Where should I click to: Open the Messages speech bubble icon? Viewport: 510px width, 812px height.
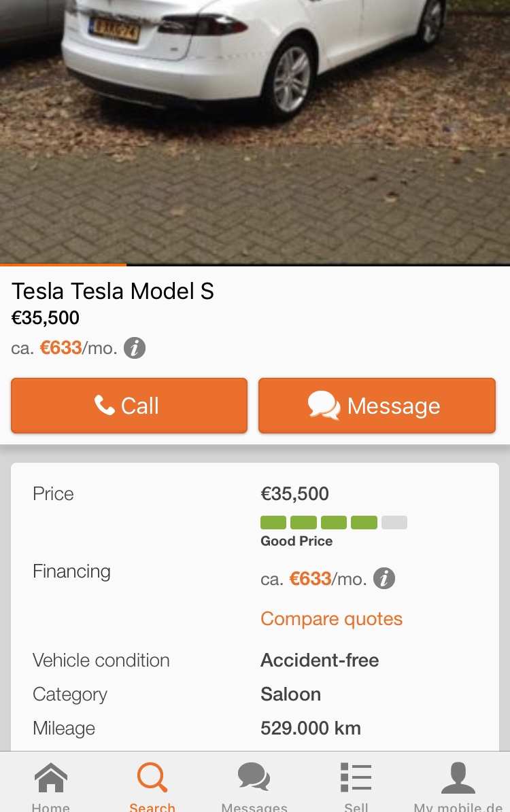[254, 779]
